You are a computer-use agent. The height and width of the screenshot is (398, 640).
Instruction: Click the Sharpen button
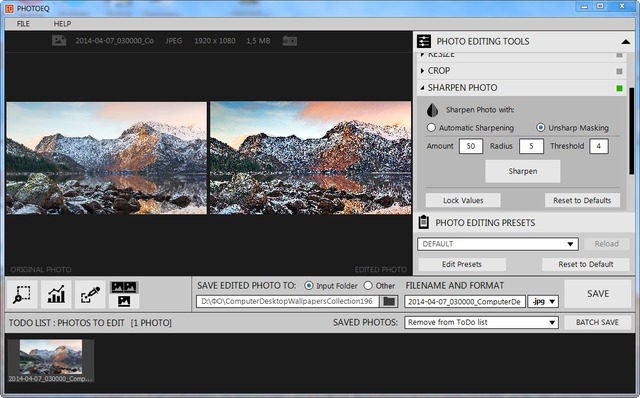(x=522, y=171)
